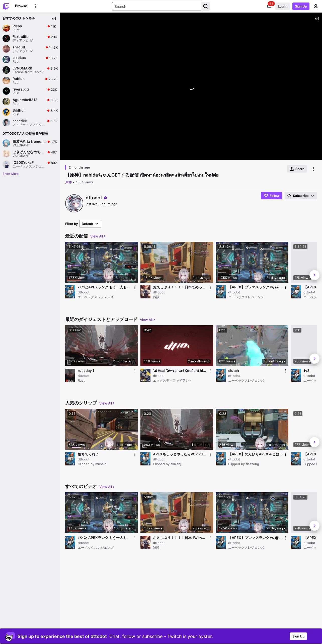Open the Twitch home logo
Image resolution: width=322 pixels, height=644 pixels.
point(6,6)
